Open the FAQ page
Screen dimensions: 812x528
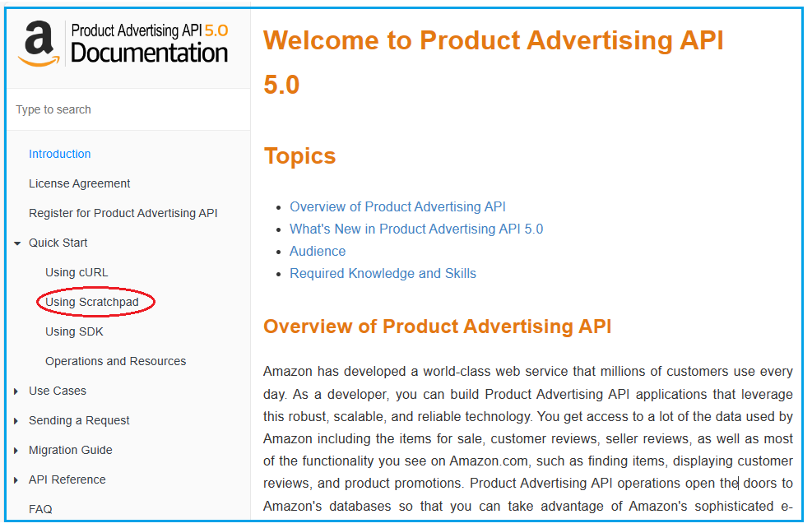coord(40,509)
